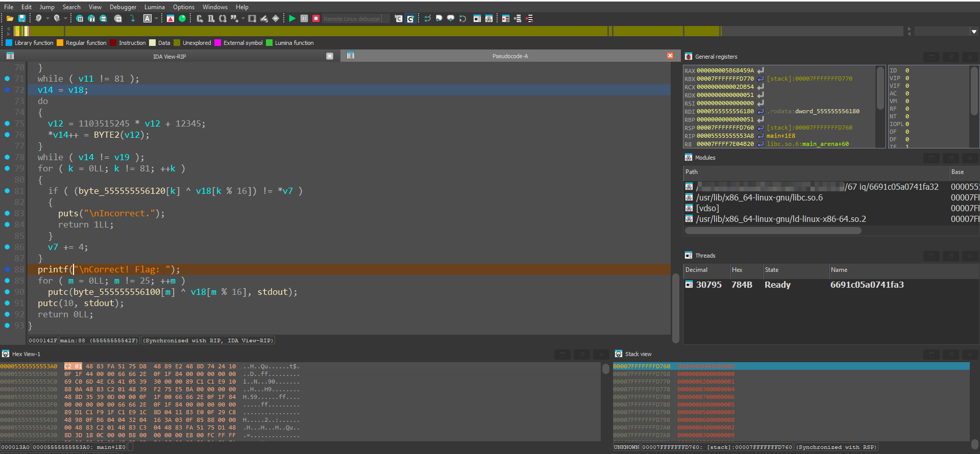Screen dimensions: 980x454
Task: Expand the jump backward history dropdown arrow
Action: (47, 18)
